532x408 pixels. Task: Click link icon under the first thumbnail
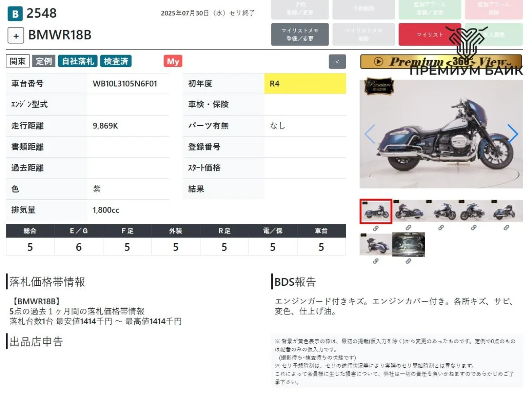376,228
